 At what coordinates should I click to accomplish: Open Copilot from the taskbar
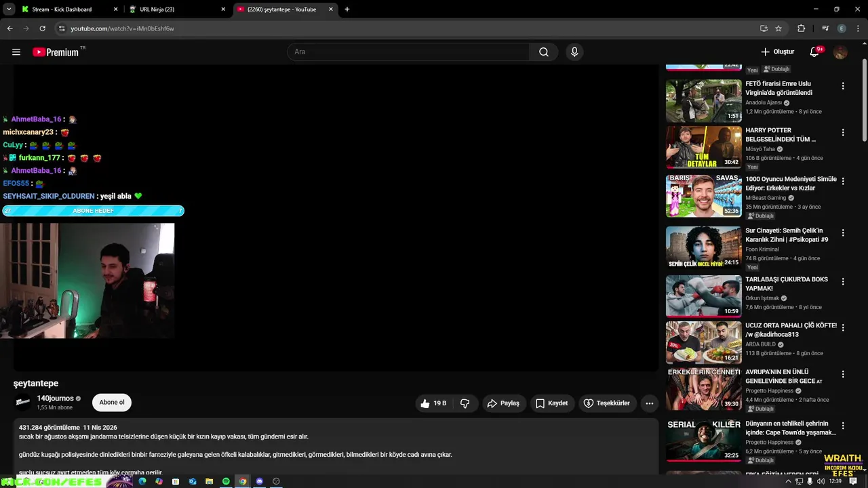coord(159,481)
